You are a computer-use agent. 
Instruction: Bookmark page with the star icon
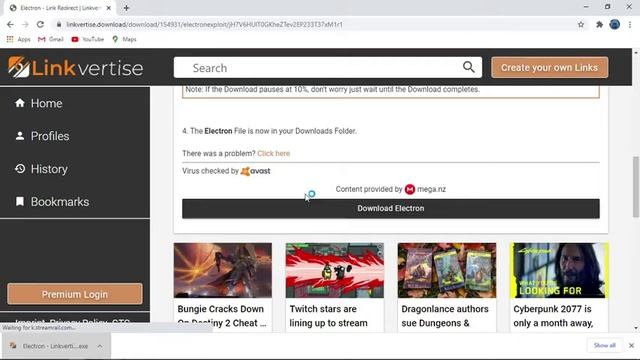[581, 24]
